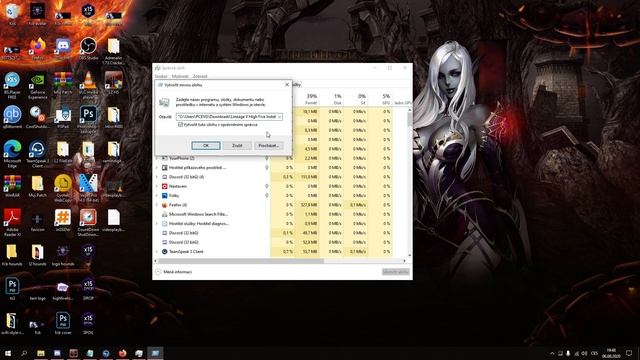Select the Microsoft Edge desktop icon
This screenshot has width=640, height=360.
pyautogui.click(x=12, y=154)
